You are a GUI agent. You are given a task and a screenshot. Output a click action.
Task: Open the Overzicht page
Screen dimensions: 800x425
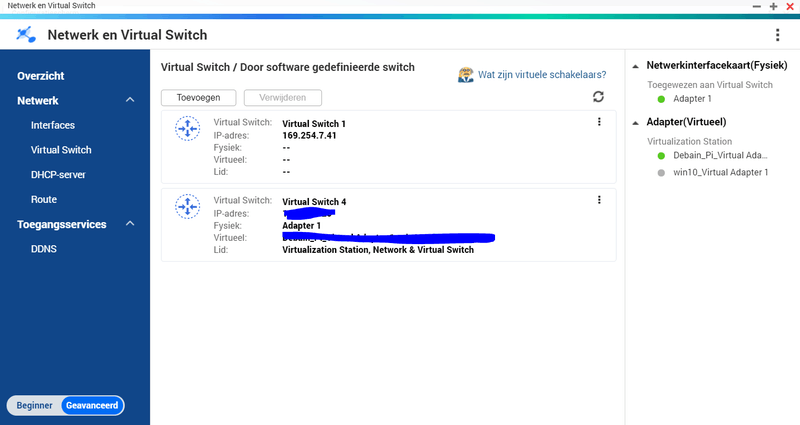pos(41,76)
